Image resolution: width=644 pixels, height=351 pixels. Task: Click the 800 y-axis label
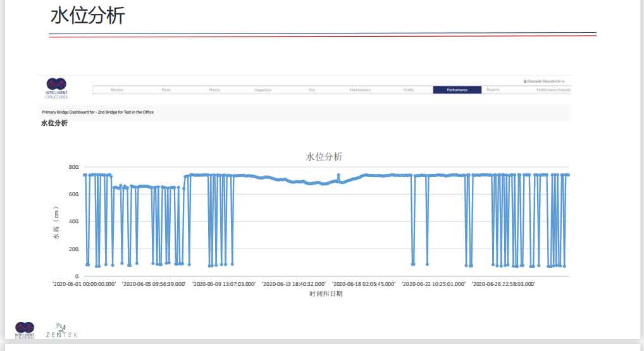[74, 167]
